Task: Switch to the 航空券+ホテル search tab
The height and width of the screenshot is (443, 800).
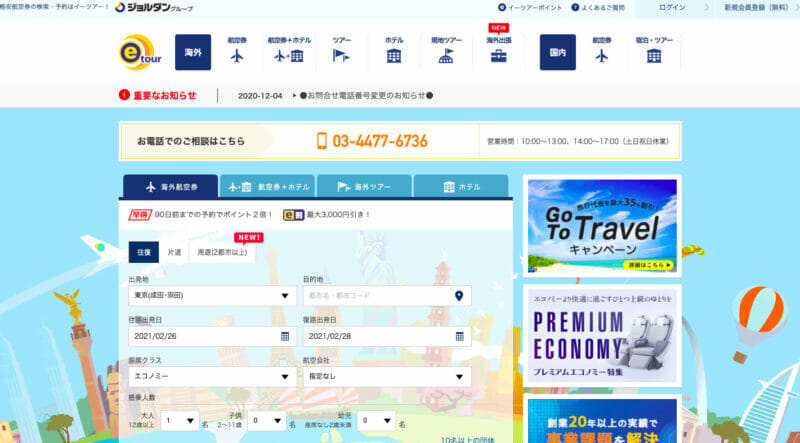Action: coord(268,187)
